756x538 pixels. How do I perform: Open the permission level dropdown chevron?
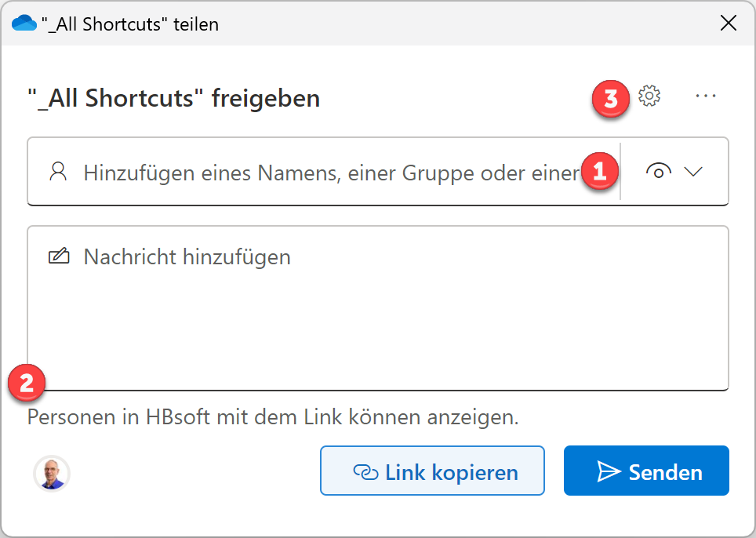[x=693, y=171]
